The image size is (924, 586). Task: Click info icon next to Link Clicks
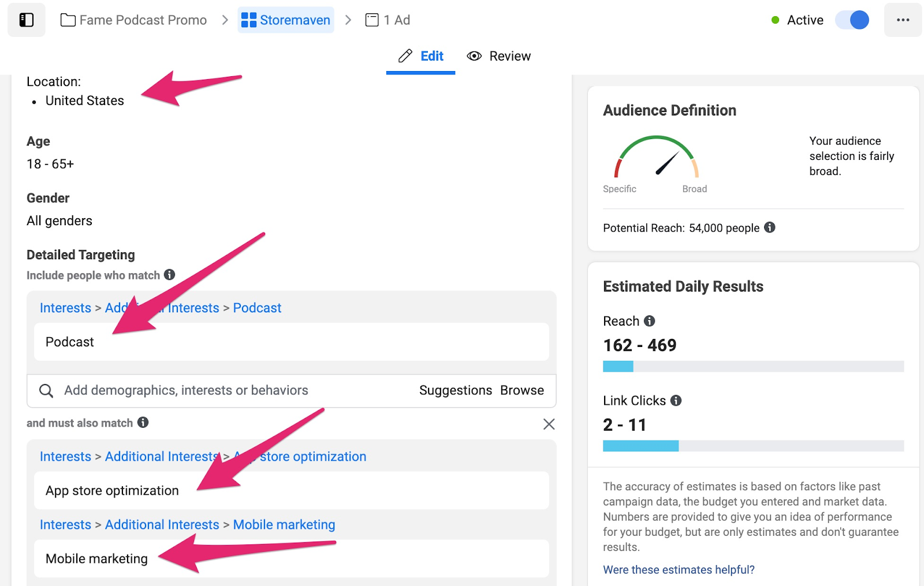676,401
